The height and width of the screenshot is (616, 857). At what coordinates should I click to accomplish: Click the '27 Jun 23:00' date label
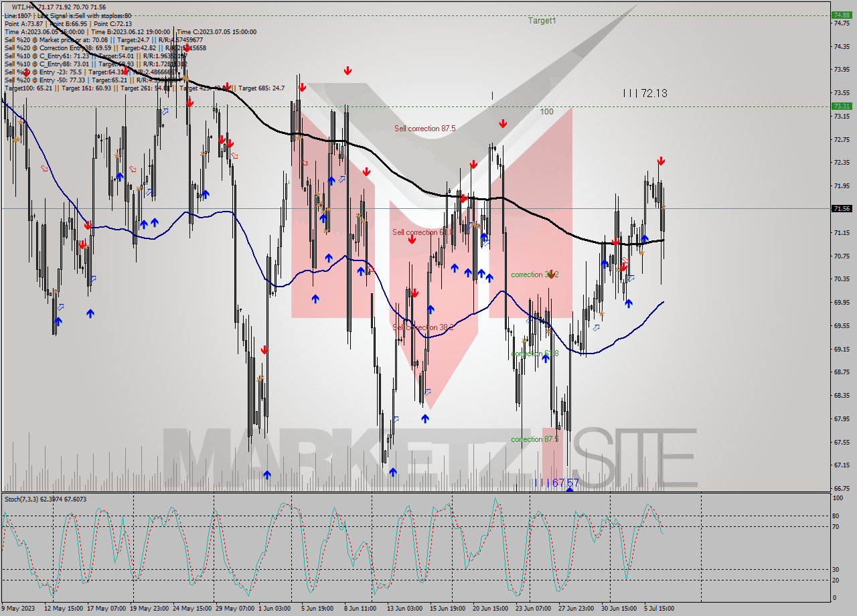tap(577, 608)
